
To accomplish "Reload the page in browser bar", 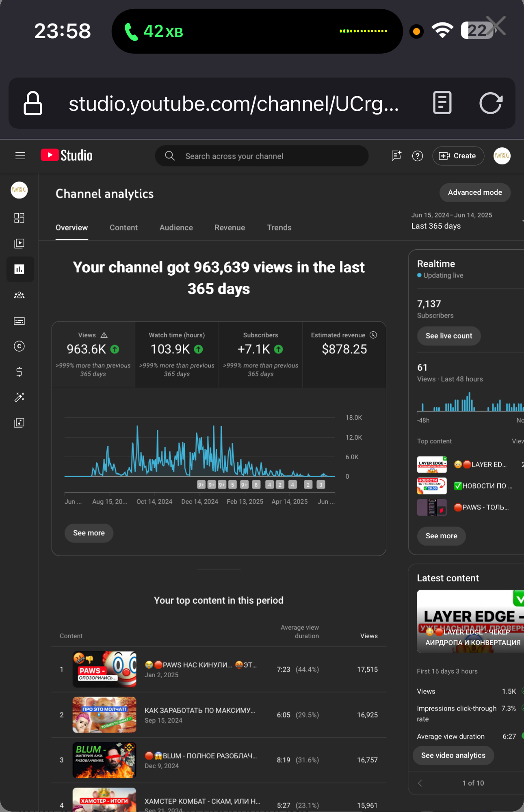I will [x=491, y=103].
